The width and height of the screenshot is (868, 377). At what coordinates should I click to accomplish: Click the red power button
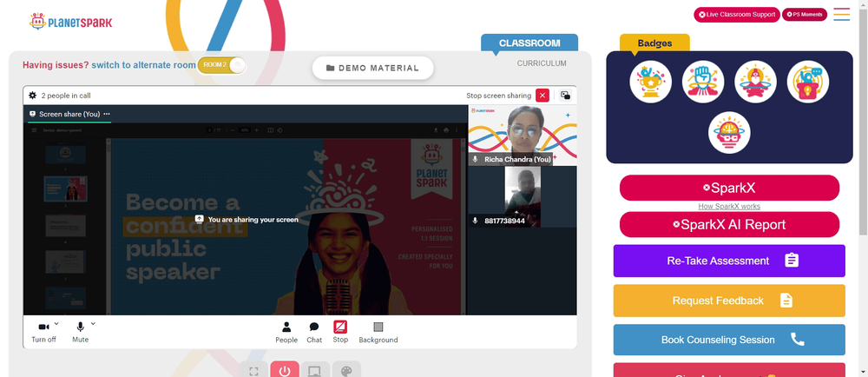pos(285,371)
